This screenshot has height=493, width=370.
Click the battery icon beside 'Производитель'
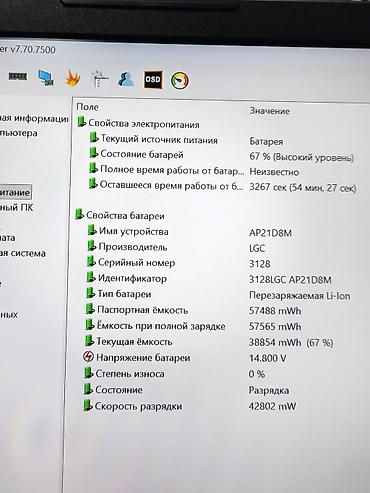pos(91,246)
